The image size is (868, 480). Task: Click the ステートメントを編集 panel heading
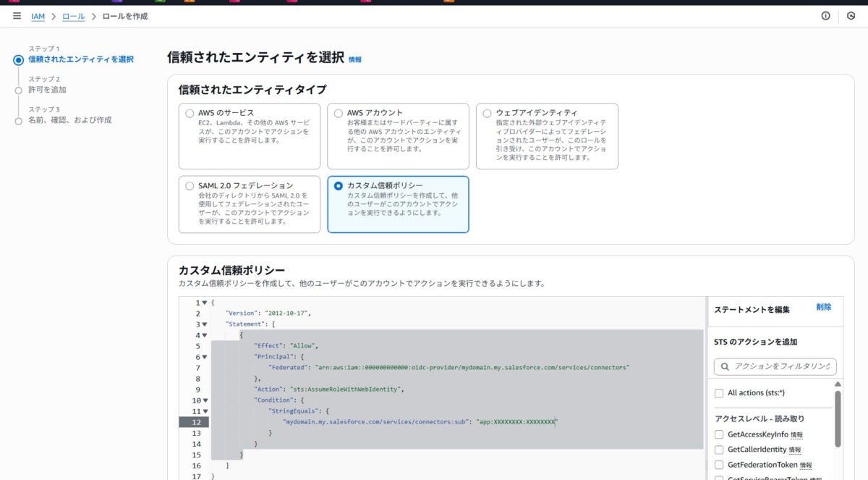pos(752,309)
